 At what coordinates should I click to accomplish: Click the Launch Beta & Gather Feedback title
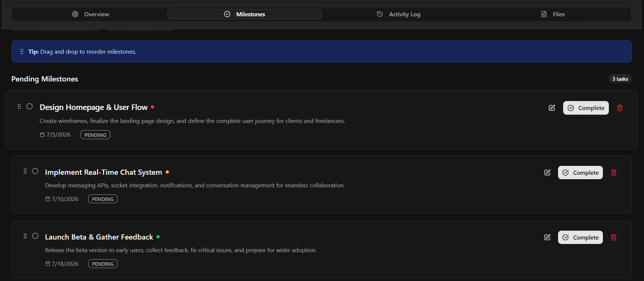coord(99,237)
